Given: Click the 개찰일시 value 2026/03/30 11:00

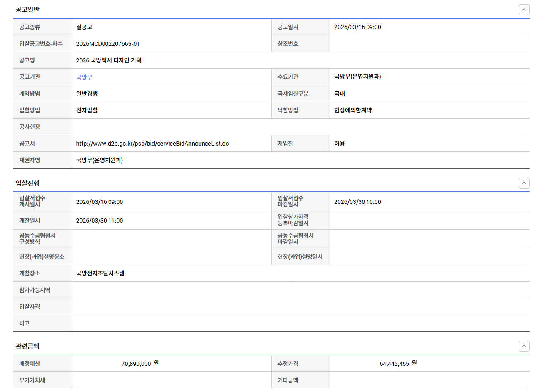Looking at the screenshot, I should point(99,221).
